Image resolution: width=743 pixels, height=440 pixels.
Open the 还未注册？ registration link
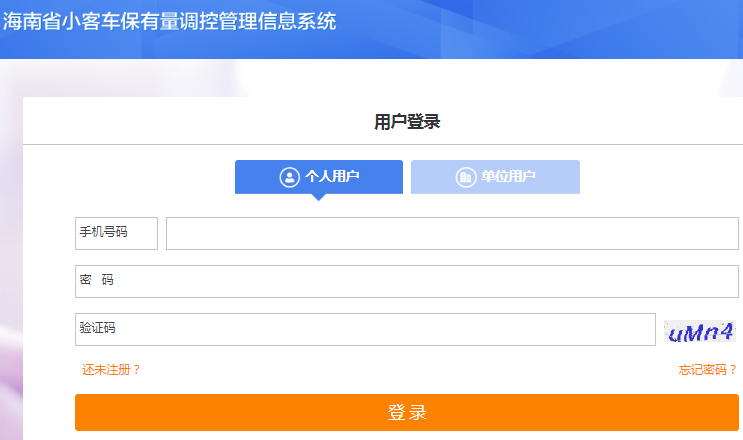pyautogui.click(x=111, y=370)
